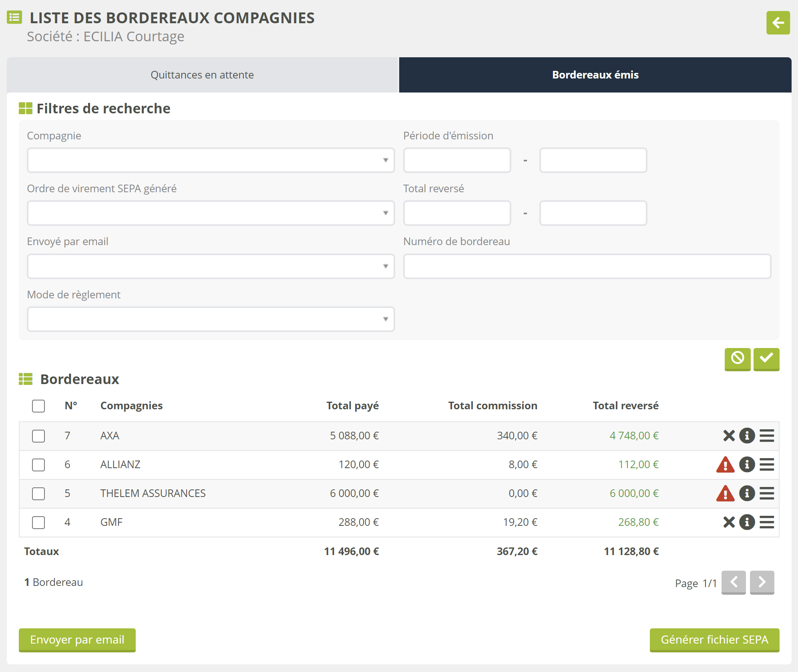Click the Numéro de bordereau input field
The width and height of the screenshot is (798, 672).
pyautogui.click(x=587, y=266)
